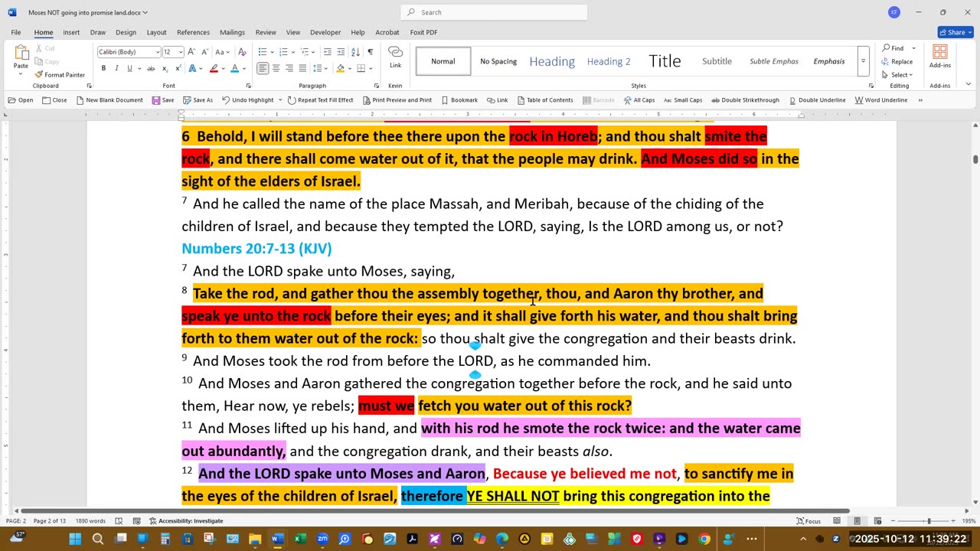This screenshot has height=551, width=980.
Task: Click the Format Painter brush icon
Action: pos(39,75)
